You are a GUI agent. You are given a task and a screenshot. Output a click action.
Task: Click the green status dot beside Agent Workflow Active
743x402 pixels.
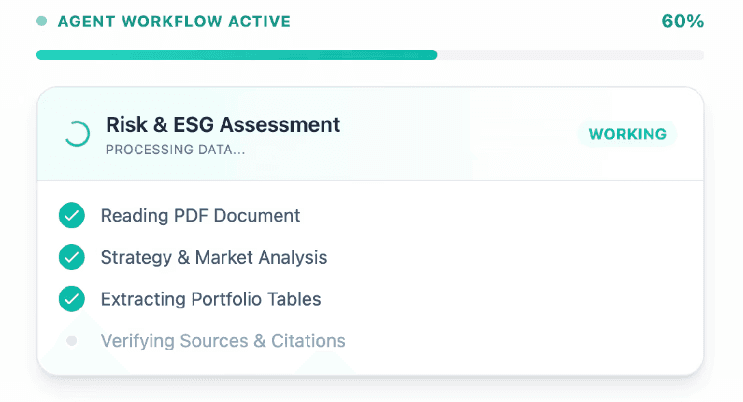point(41,21)
